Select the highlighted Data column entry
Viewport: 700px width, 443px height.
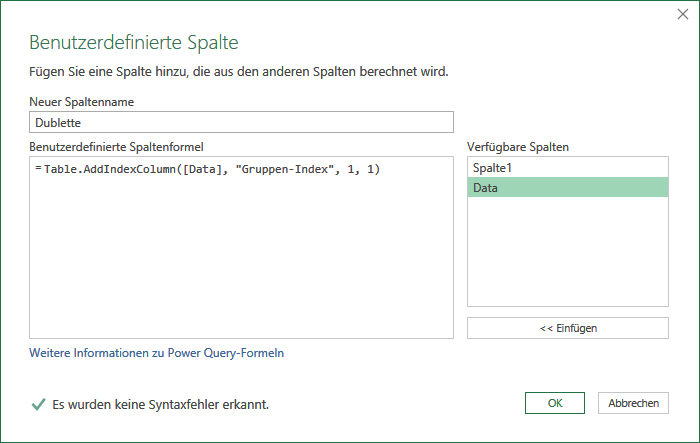568,188
